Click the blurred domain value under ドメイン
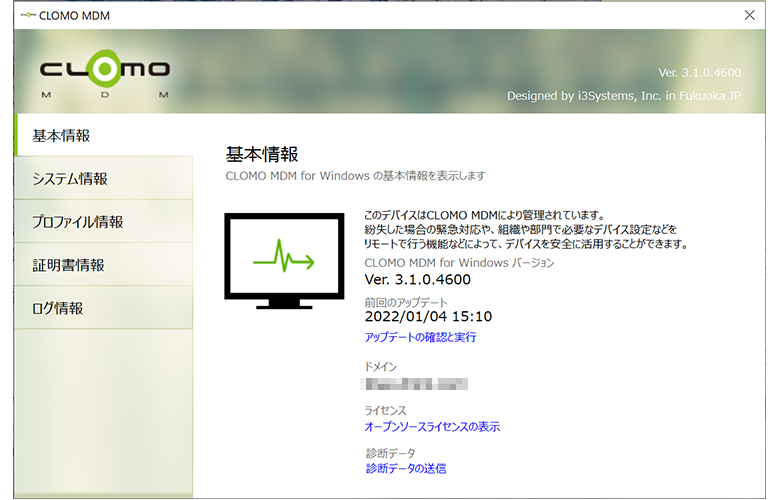The height and width of the screenshot is (500, 778). [x=414, y=384]
